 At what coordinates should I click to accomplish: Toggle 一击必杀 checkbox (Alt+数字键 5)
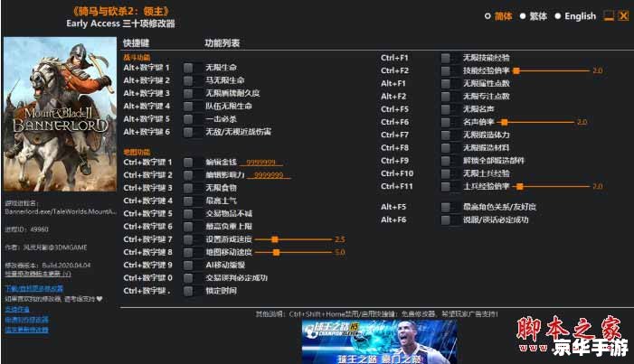[188, 119]
